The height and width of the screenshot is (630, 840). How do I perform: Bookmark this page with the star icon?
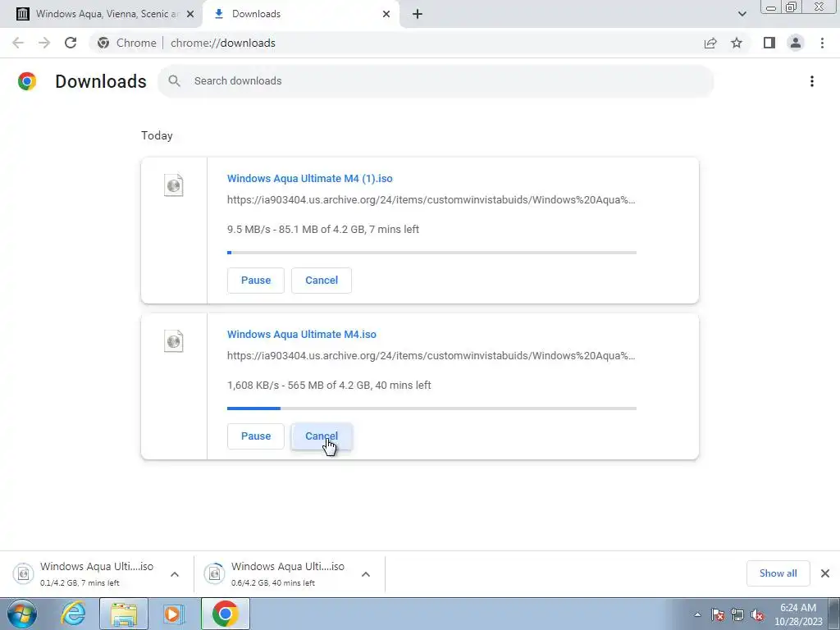[737, 43]
